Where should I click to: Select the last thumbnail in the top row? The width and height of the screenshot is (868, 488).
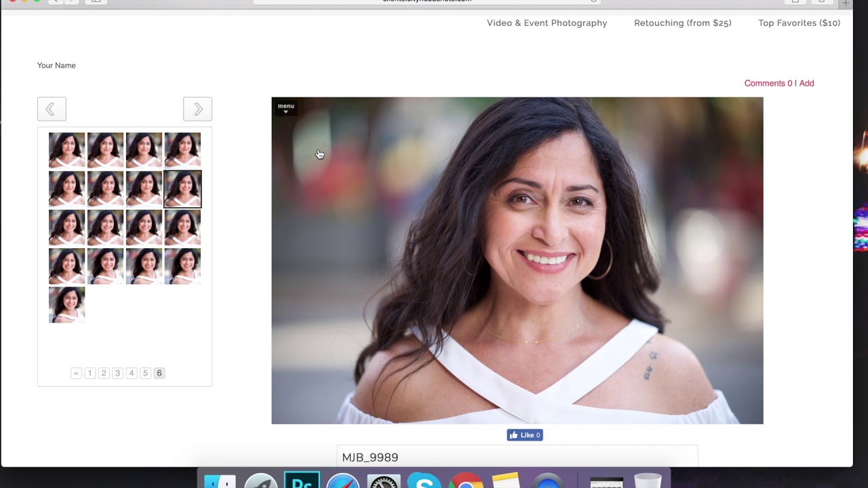pyautogui.click(x=182, y=150)
